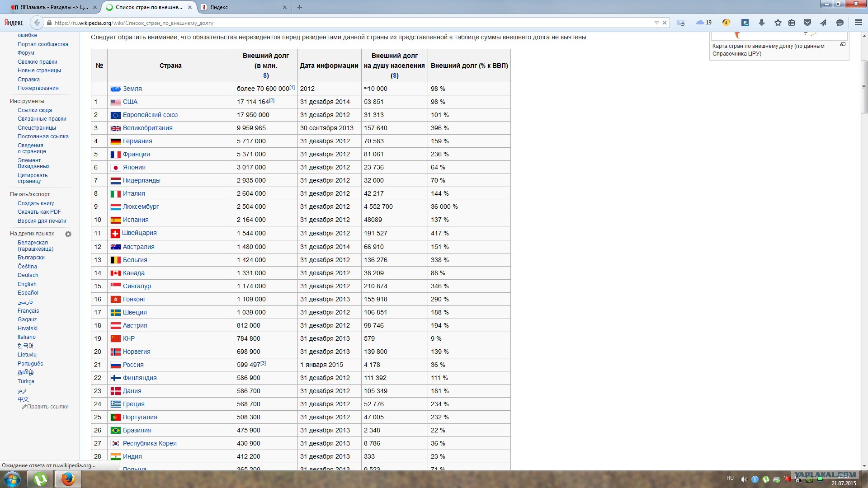
Task: Click the red flag tray icon
Action: tap(788, 479)
